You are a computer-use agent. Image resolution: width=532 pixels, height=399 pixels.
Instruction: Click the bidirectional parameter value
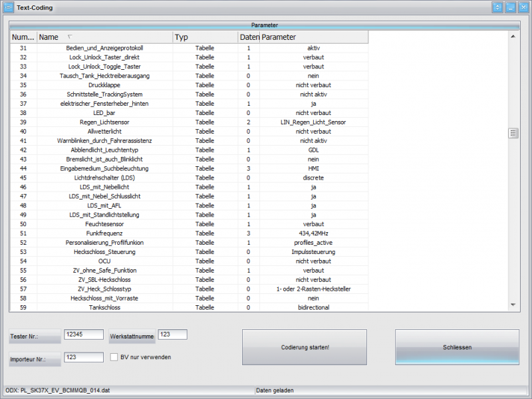(x=313, y=307)
